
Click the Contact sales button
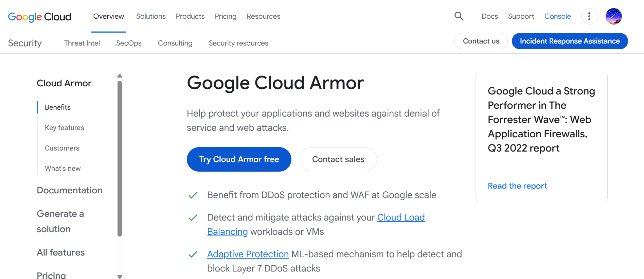point(338,159)
